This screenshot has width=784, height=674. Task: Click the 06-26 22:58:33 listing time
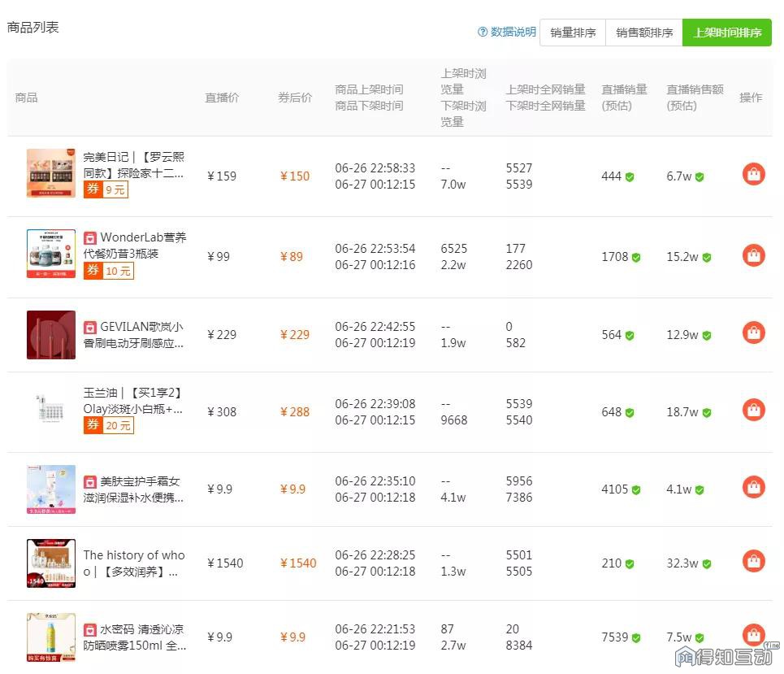tap(375, 168)
